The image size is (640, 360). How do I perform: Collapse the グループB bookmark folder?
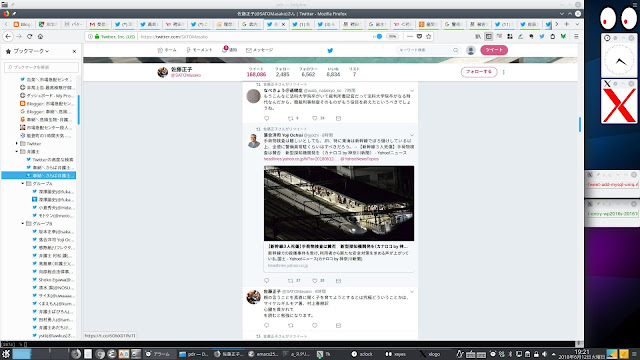click(x=23, y=224)
